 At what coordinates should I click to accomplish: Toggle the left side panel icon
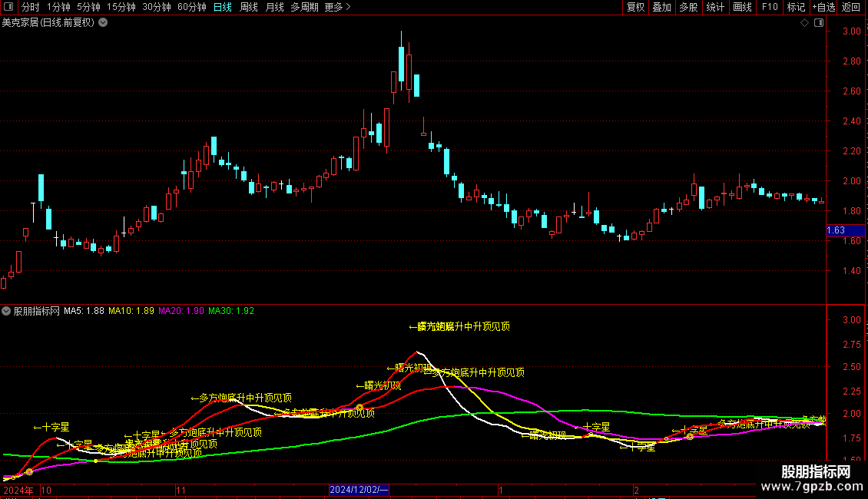pyautogui.click(x=8, y=7)
